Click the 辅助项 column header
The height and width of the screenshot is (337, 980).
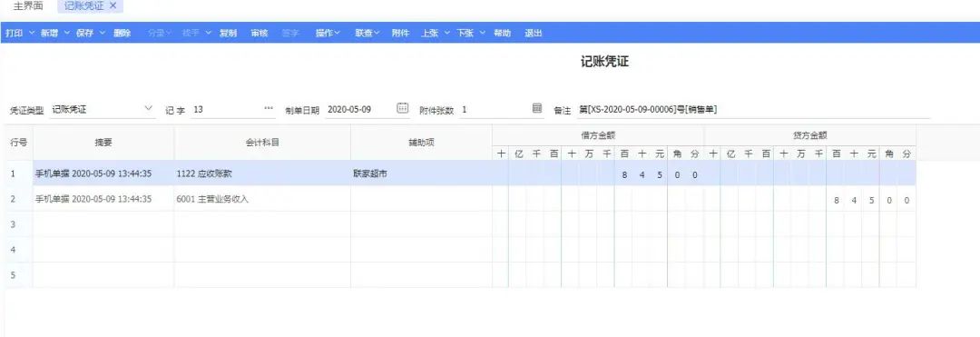point(421,142)
